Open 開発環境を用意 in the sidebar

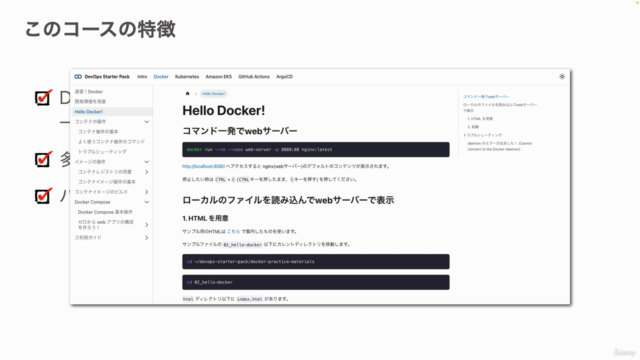click(90, 102)
